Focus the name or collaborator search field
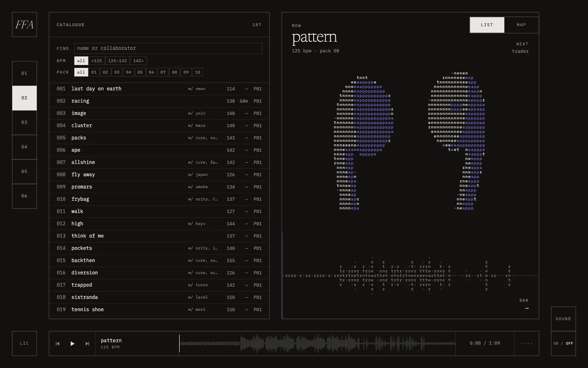Viewport: 588px width, 368px height. pyautogui.click(x=168, y=48)
